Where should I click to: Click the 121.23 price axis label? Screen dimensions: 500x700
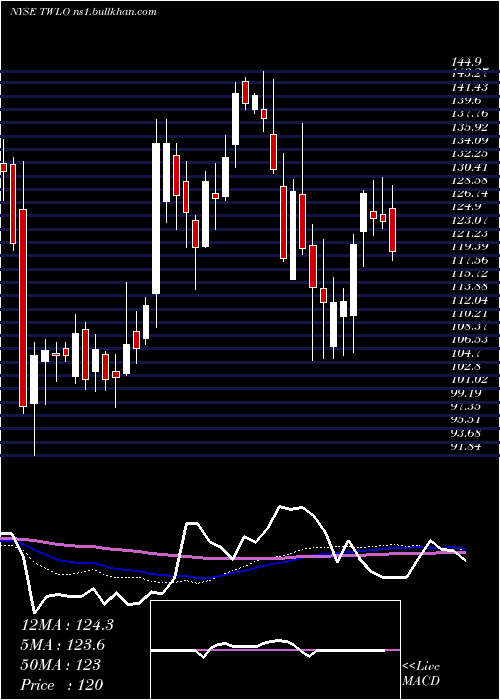coord(470,233)
